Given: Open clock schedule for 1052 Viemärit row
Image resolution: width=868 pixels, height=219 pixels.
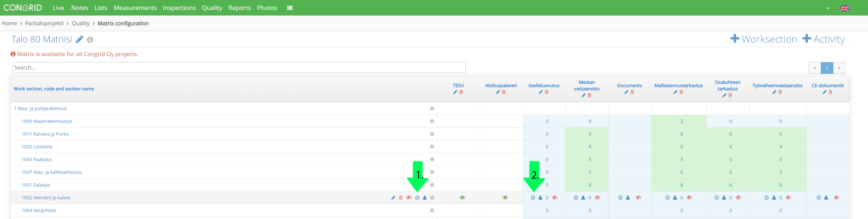Looking at the screenshot, I should point(417,198).
